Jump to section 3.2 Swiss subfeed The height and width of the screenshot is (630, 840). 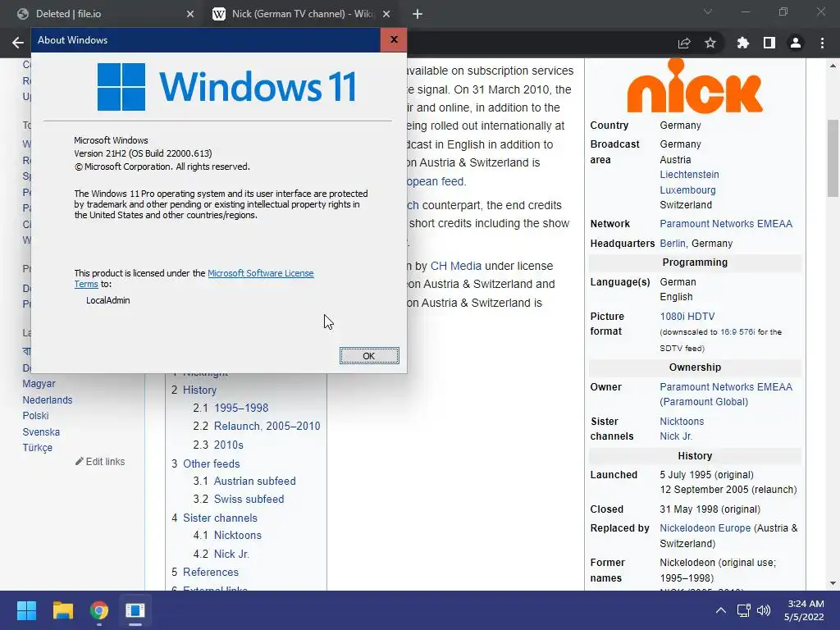coord(249,499)
